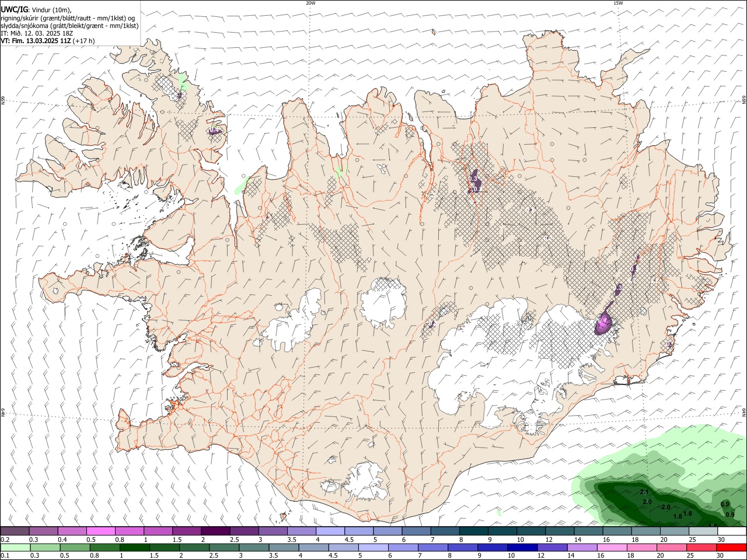Choose the orchid 0.8 swatch in upper legend
The height and width of the screenshot is (560, 747).
[130, 531]
